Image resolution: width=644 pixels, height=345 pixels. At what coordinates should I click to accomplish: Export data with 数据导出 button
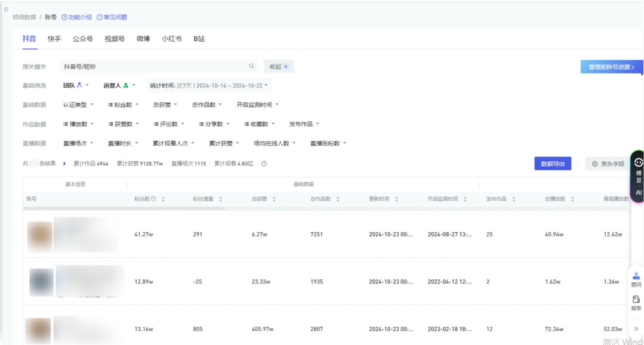(553, 164)
